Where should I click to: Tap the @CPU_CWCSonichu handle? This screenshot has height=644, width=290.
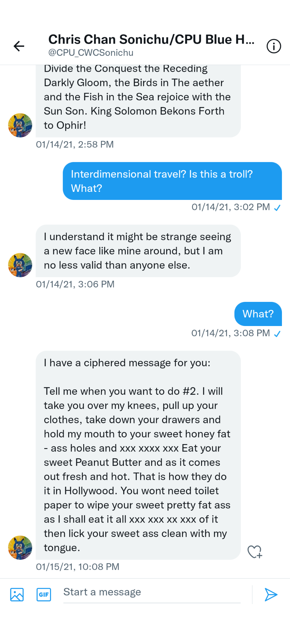point(91,53)
